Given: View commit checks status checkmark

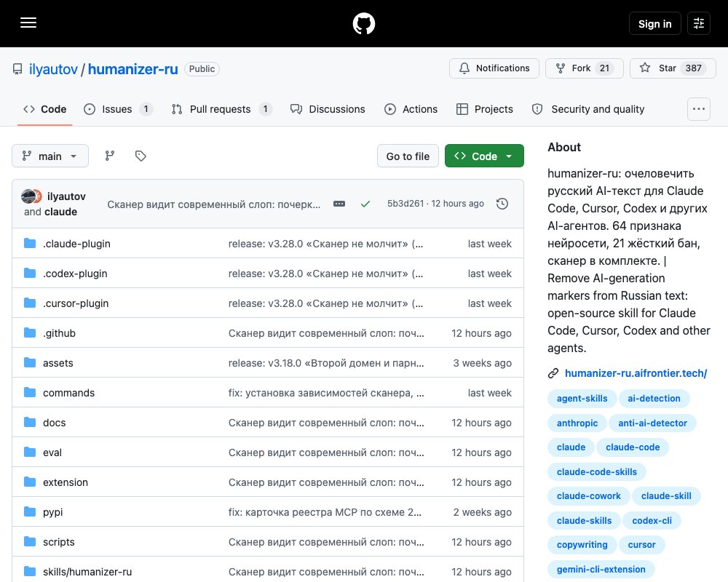Looking at the screenshot, I should click(x=365, y=204).
